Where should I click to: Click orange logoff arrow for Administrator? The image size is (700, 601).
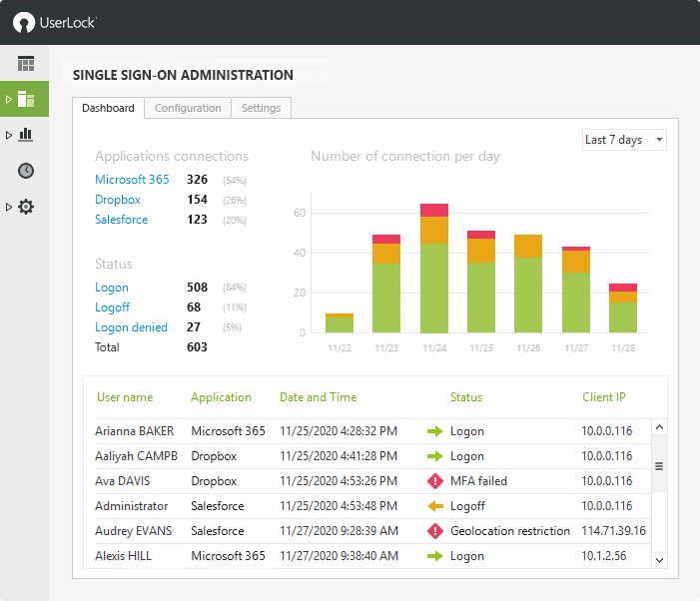(435, 506)
